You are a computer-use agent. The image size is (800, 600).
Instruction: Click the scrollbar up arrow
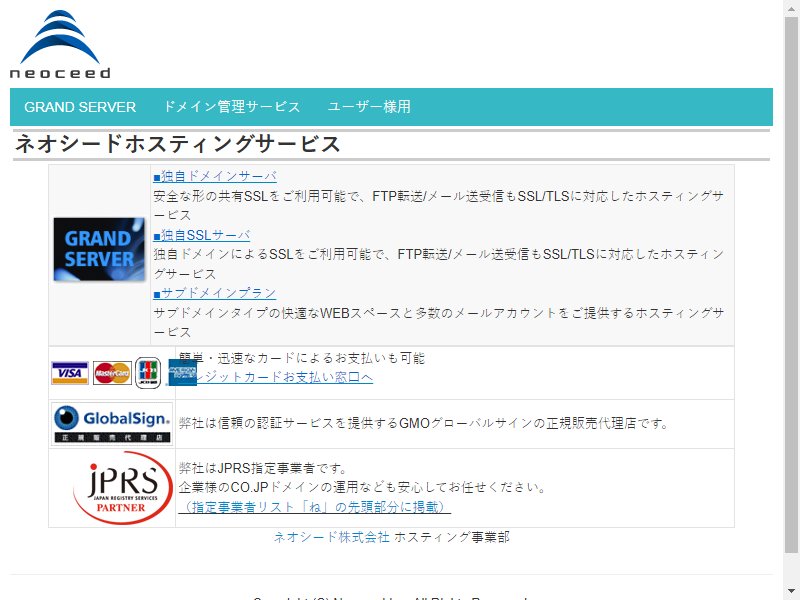[791, 7]
